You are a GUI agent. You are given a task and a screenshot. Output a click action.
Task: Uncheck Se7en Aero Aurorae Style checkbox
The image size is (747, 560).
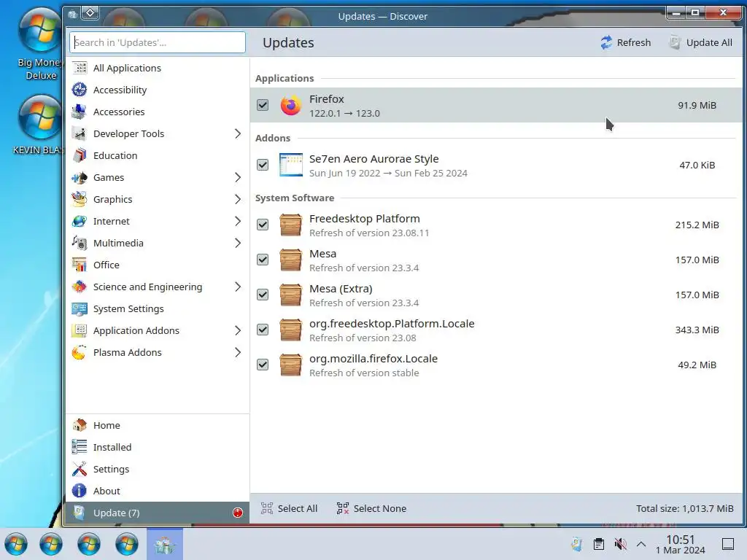(263, 165)
